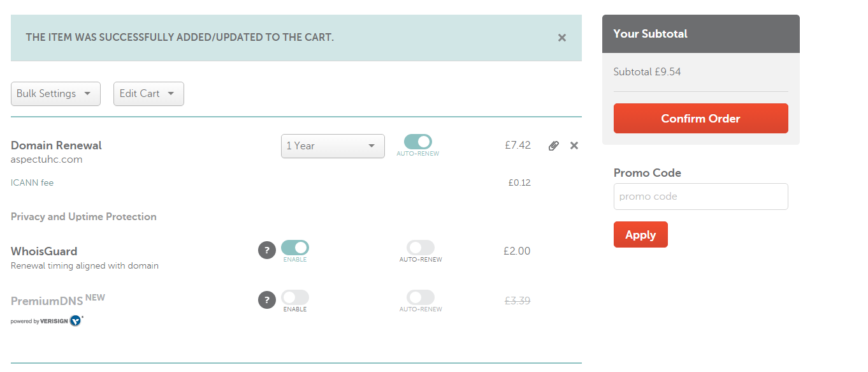
Task: Dismiss the cart success notification banner
Action: coord(561,38)
